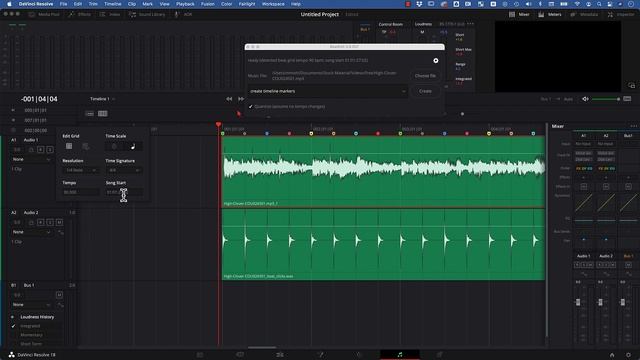Open Audio 2 automation None dropdown
This screenshot has width=640, height=360.
click(x=31, y=232)
